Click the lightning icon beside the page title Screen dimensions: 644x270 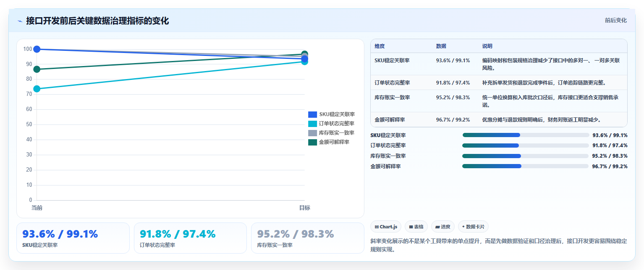click(20, 21)
